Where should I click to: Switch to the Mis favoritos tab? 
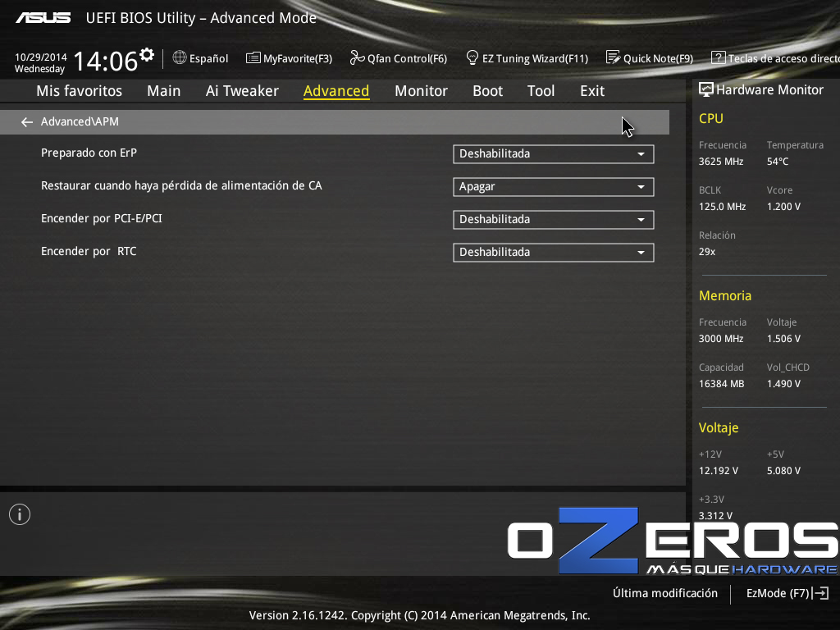pyautogui.click(x=80, y=91)
